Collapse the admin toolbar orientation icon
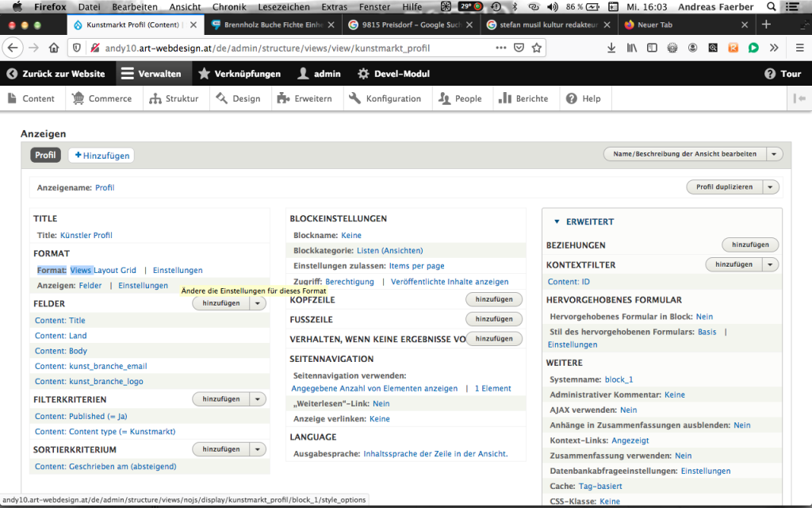 click(x=799, y=98)
